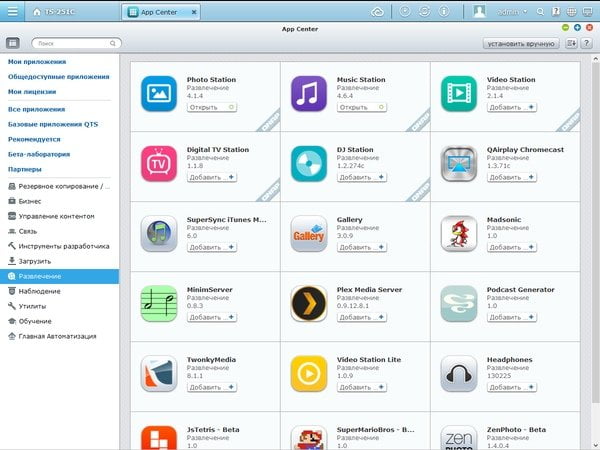Screen dimensions: 600x450
Task: Select the DJ Station disc icon
Action: point(309,164)
